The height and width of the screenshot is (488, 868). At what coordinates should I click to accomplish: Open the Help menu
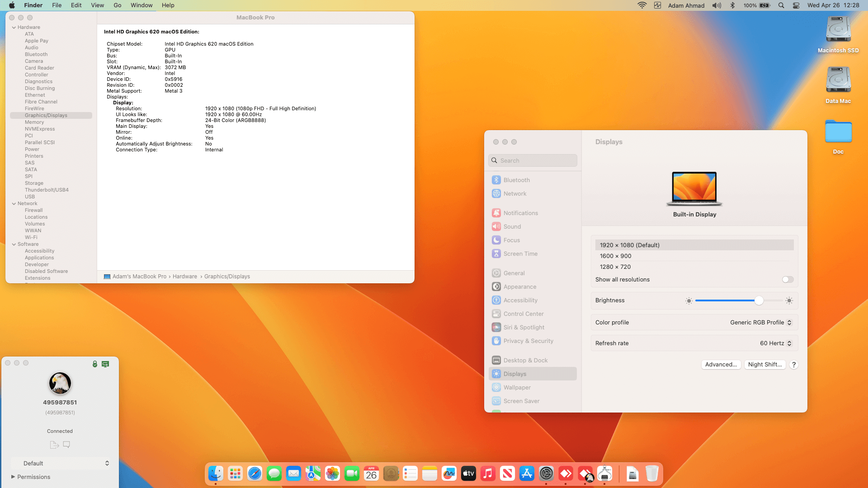point(168,5)
